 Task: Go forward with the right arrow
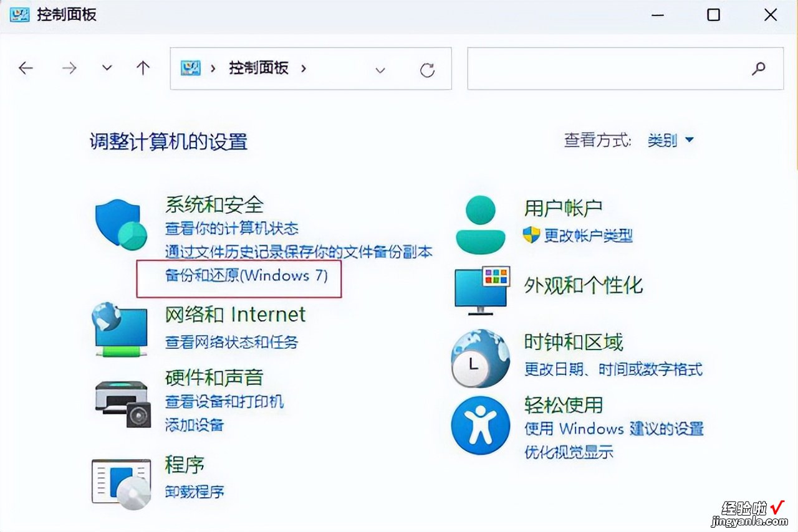pyautogui.click(x=69, y=68)
